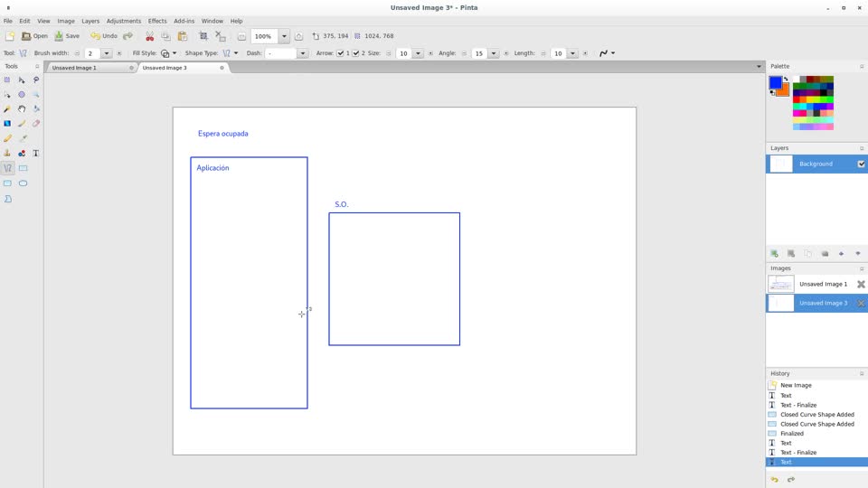Click the Crop to Selection icon

coord(203,36)
